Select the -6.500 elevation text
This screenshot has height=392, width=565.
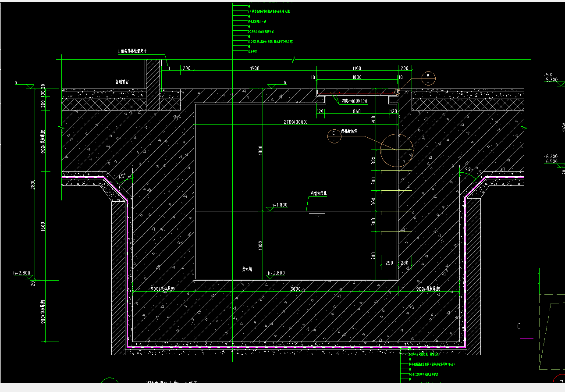(x=551, y=162)
